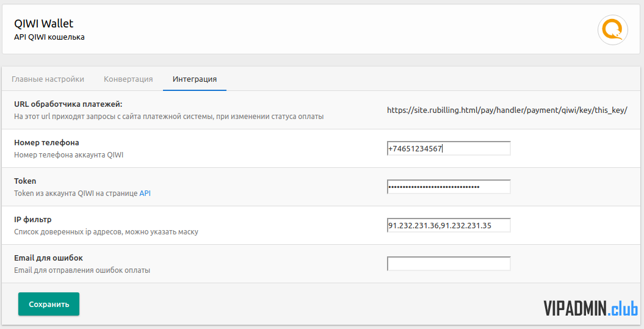Click the Email для ошибок bold label
Image resolution: width=644 pixels, height=329 pixels.
[x=48, y=258]
